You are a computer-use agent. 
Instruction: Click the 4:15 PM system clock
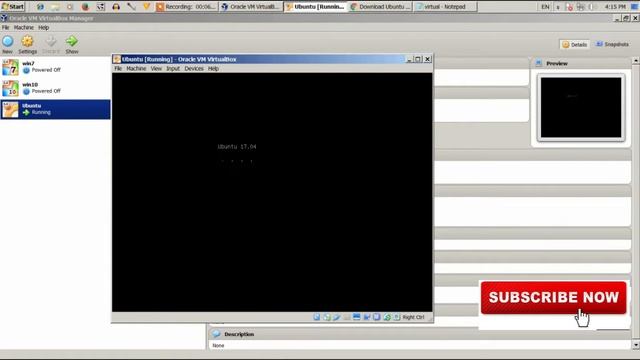pyautogui.click(x=615, y=7)
